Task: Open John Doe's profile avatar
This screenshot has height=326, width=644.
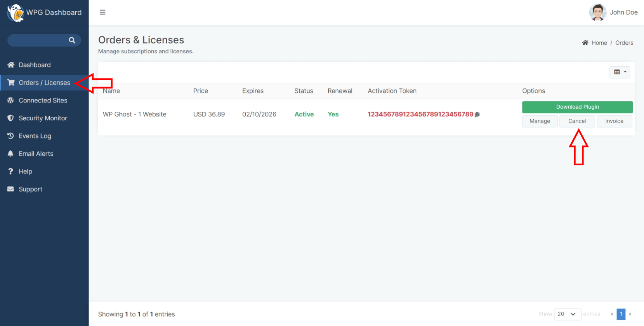Action: point(597,12)
